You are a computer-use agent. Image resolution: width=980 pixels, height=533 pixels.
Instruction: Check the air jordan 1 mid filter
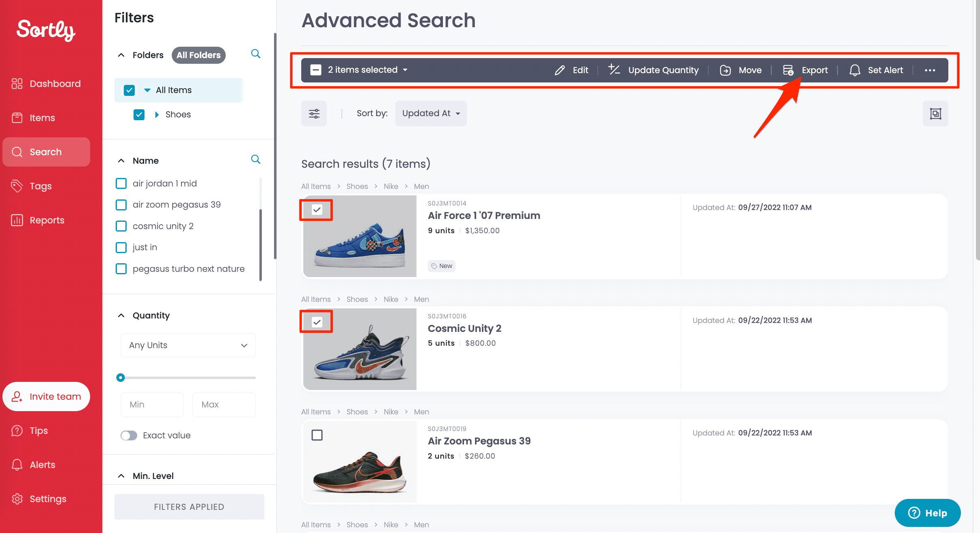click(x=121, y=184)
